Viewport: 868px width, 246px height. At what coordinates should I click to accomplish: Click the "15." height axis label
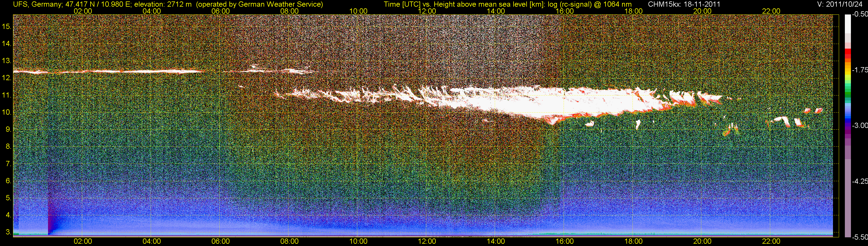click(7, 26)
